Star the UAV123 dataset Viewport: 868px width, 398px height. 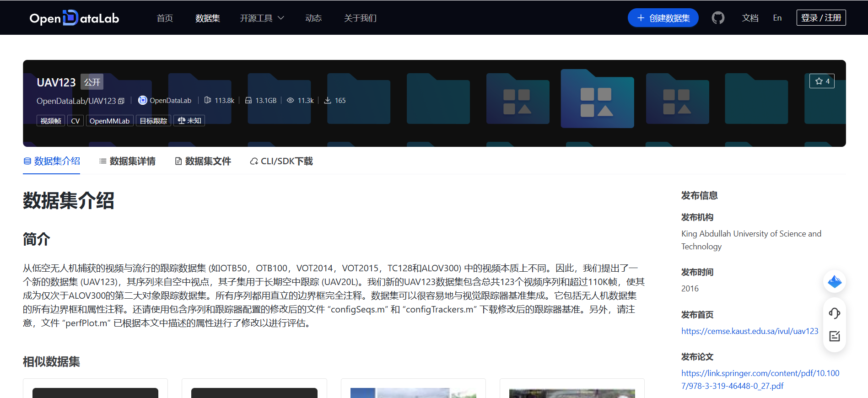(822, 81)
